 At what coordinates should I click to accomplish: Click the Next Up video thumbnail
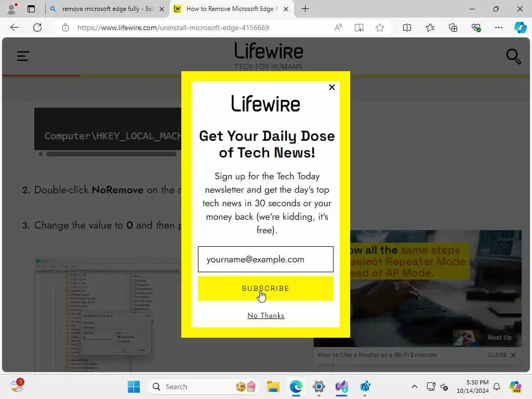click(465, 338)
